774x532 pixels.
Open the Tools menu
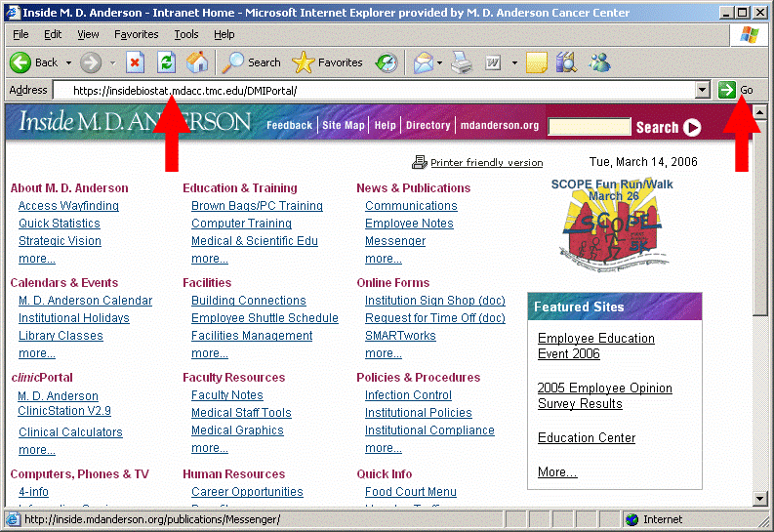pos(186,34)
